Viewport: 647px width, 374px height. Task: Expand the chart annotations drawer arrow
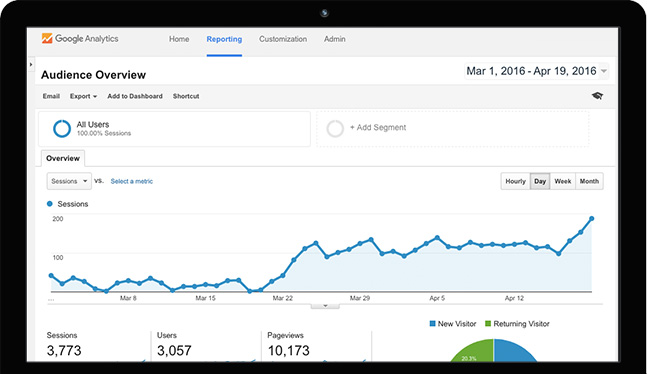325,306
